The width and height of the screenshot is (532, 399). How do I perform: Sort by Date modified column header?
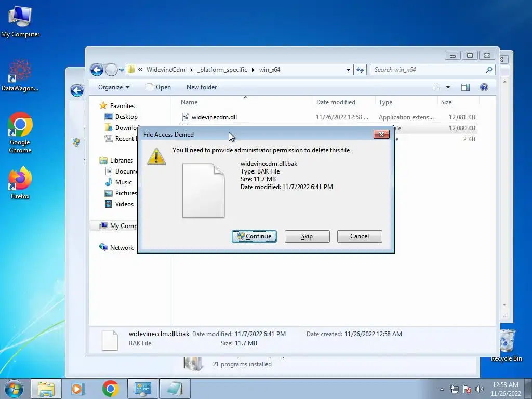coord(344,102)
